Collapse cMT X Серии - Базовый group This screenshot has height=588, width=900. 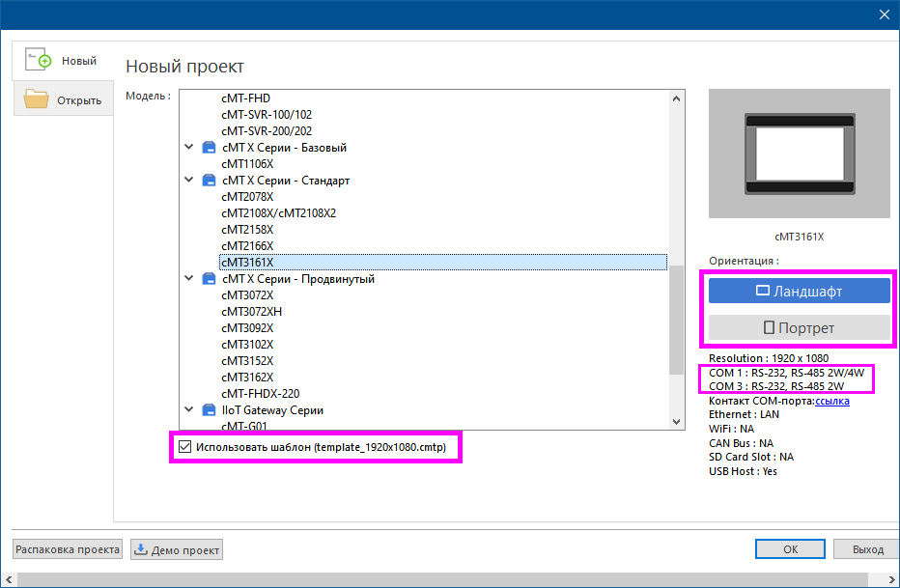[x=189, y=148]
